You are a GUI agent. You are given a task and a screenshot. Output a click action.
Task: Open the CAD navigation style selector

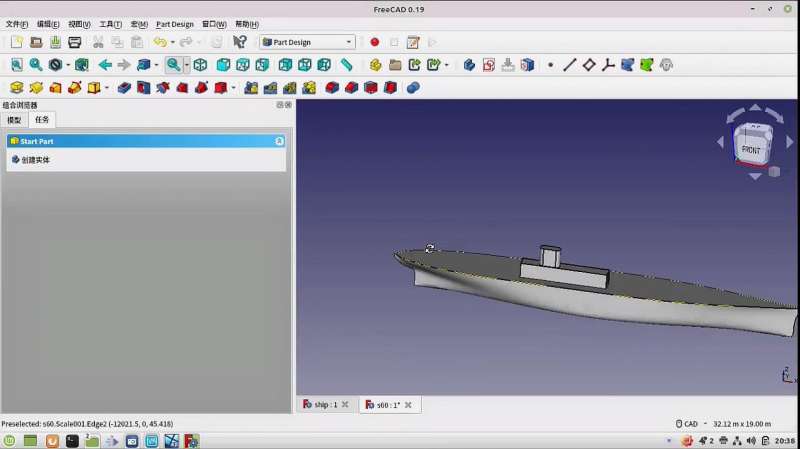pyautogui.click(x=691, y=424)
